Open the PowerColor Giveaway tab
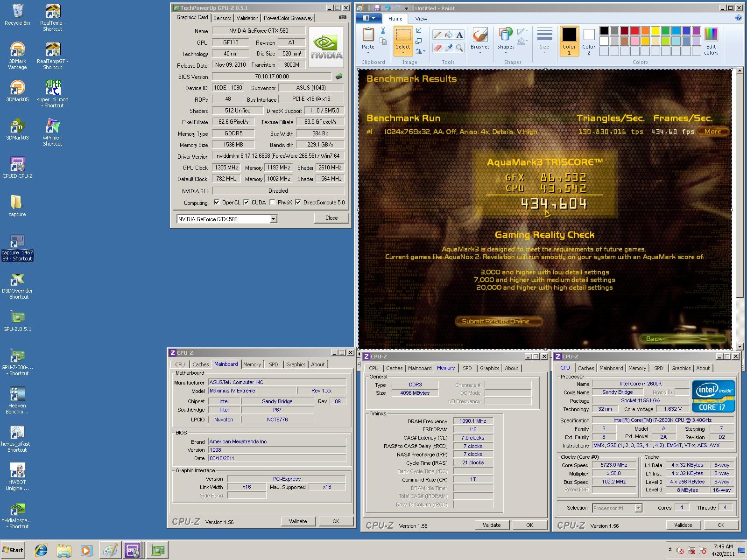The height and width of the screenshot is (560, 747). point(288,18)
